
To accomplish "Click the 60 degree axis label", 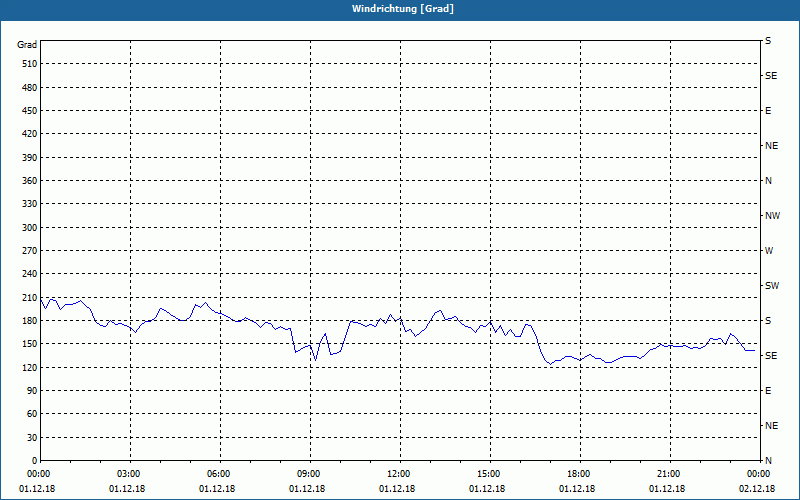I will [x=32, y=414].
